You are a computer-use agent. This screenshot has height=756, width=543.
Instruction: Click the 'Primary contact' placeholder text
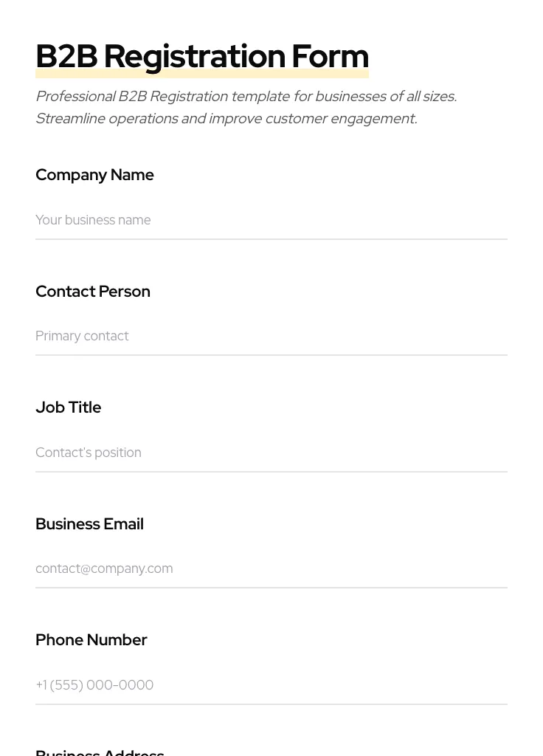tap(82, 336)
